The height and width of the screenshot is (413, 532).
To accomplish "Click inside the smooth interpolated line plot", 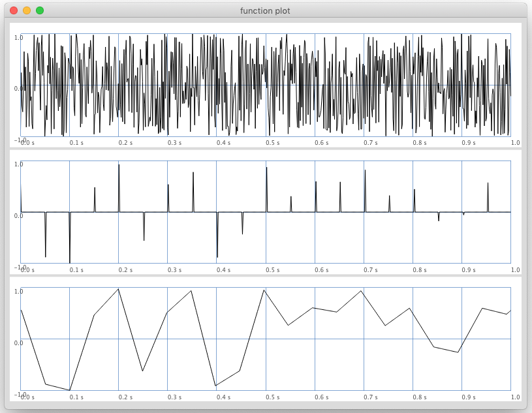I will (x=266, y=339).
